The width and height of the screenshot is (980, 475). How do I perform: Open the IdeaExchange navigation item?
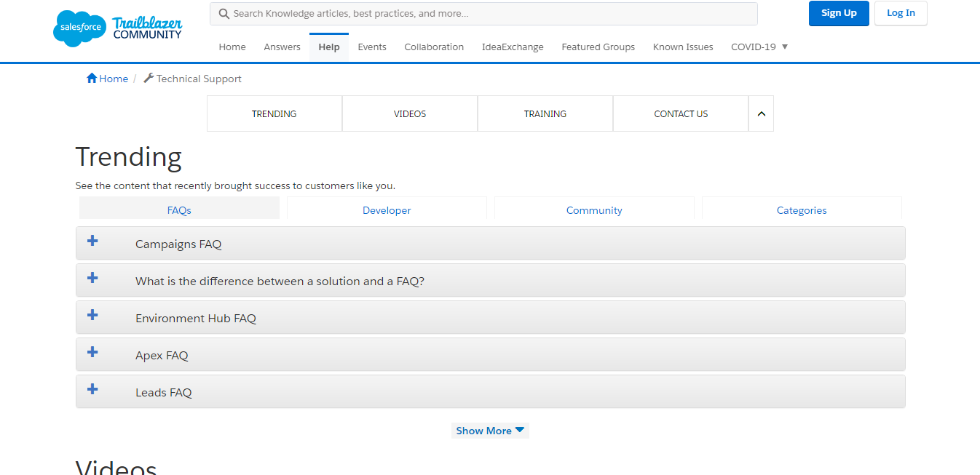[513, 47]
